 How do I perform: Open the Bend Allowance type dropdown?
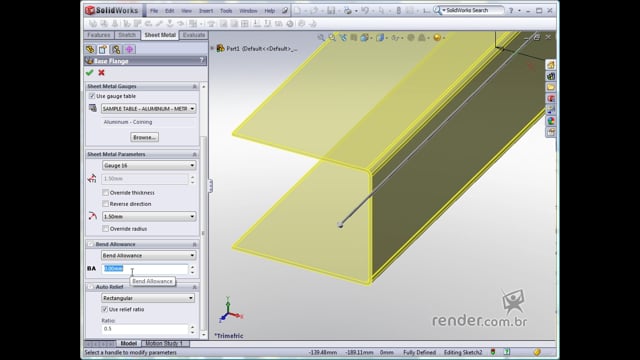[149, 256]
